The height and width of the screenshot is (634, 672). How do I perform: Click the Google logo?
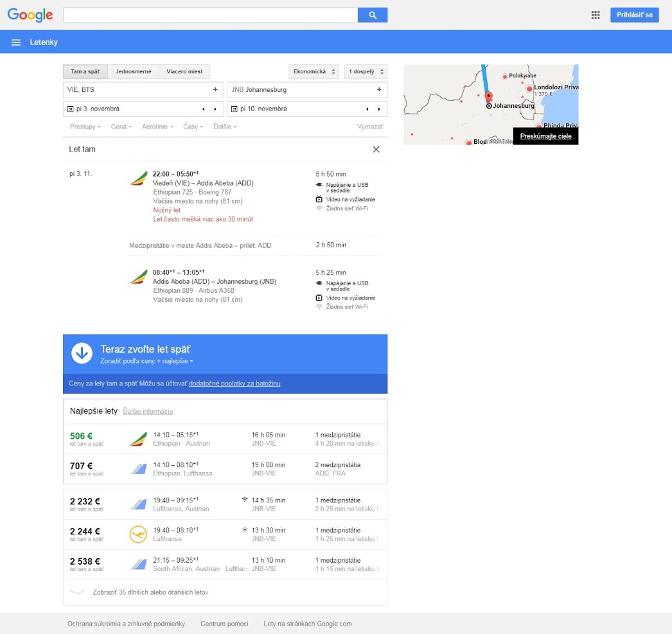tap(30, 15)
